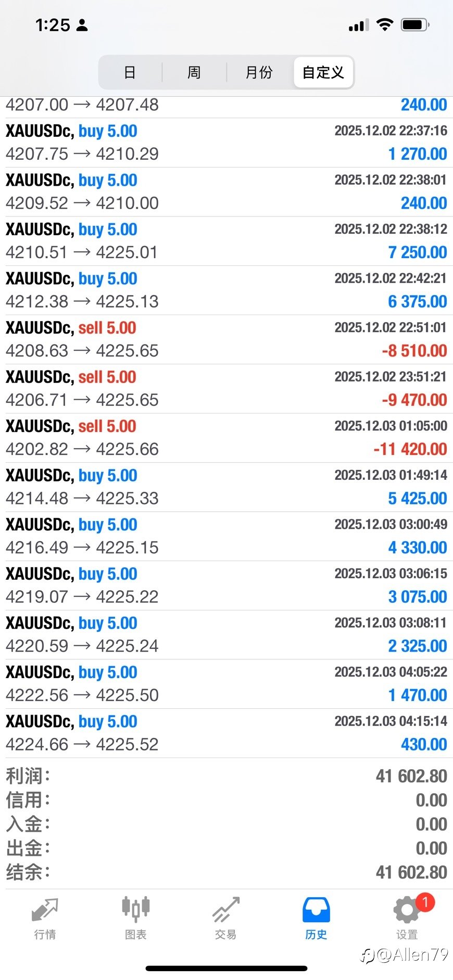Select the 自定义 custom tab
This screenshot has height=980, width=453.
[x=323, y=72]
